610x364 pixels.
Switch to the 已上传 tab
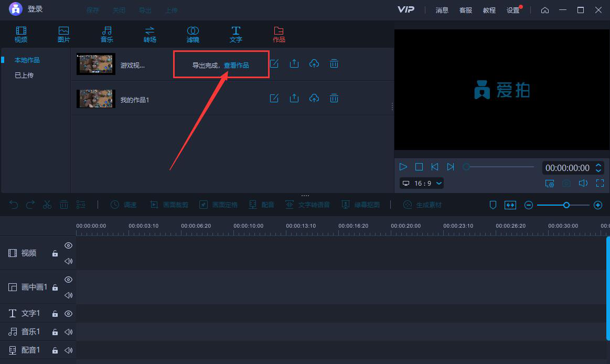coord(24,75)
